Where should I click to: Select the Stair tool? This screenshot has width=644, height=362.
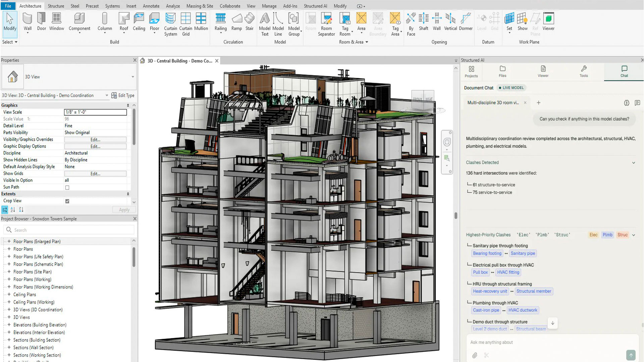tap(249, 22)
